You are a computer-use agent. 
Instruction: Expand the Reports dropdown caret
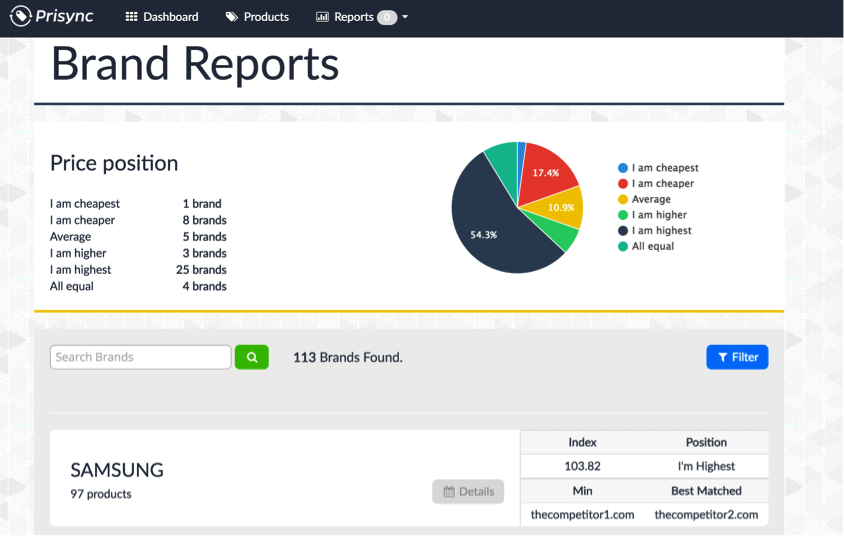(405, 18)
